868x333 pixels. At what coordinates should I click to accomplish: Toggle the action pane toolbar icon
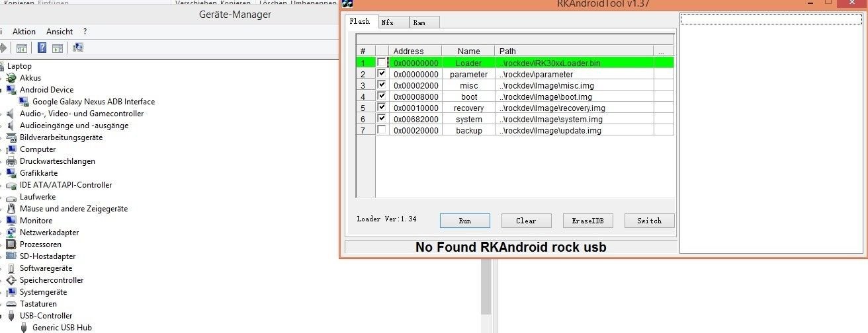point(58,48)
